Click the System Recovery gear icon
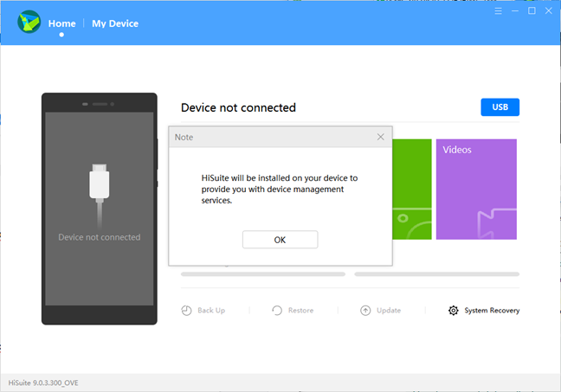This screenshot has width=561, height=392. pos(454,311)
